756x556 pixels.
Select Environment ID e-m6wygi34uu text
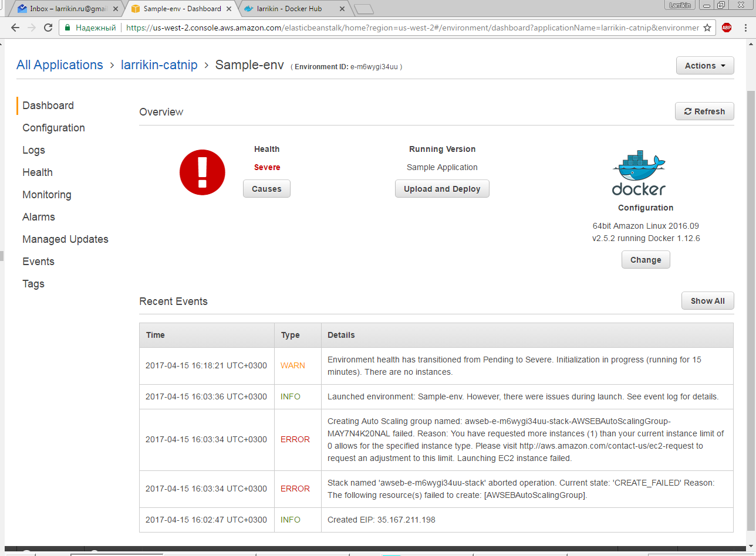point(346,67)
